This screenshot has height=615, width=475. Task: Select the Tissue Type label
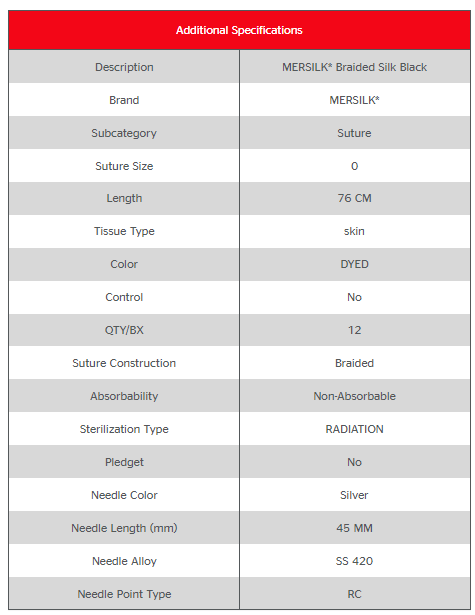tap(124, 231)
